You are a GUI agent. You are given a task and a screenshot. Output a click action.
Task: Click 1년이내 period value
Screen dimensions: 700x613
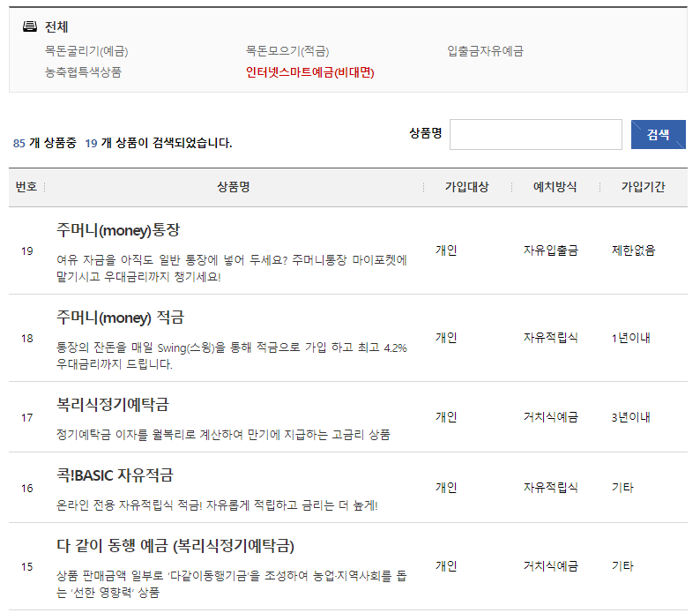pos(631,338)
